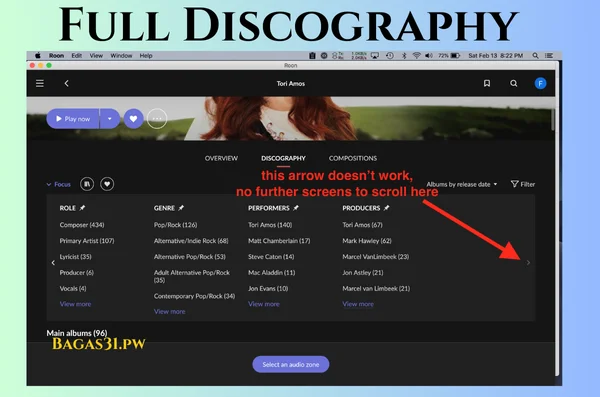Filter by performer Mac Aladdin (11)
This screenshot has width=600, height=397.
coord(271,273)
